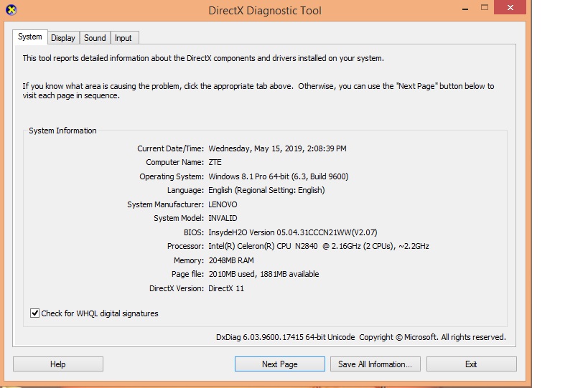Viewport: 588px width, 388px height.
Task: Click the DirectX icon in title bar
Action: click(x=9, y=10)
